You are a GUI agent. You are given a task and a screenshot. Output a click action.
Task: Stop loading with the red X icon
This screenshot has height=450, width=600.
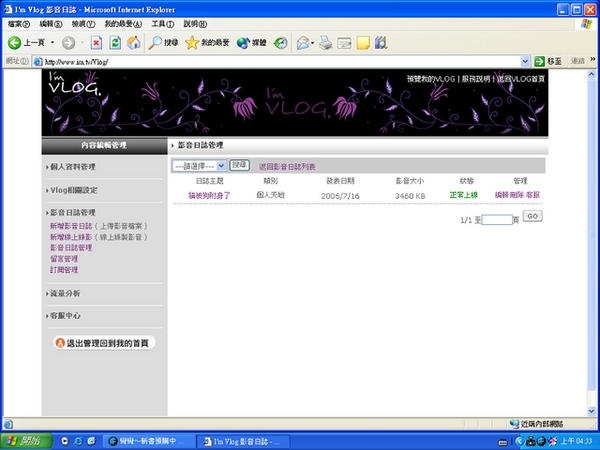click(x=96, y=42)
